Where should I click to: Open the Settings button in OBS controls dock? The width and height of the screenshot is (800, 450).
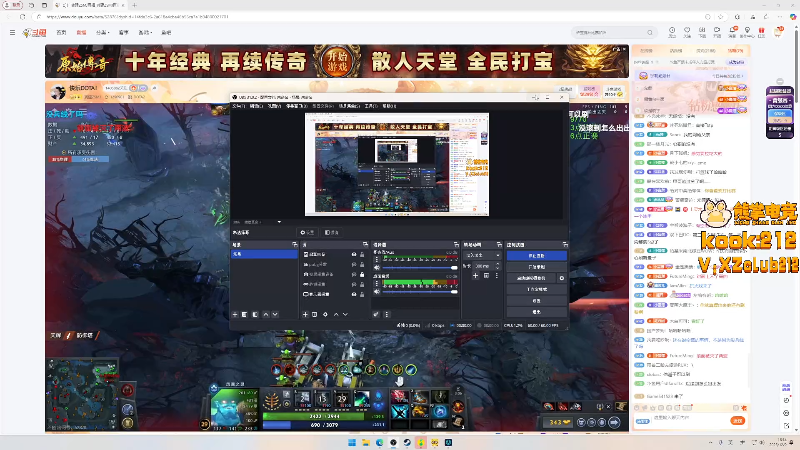coord(536,301)
